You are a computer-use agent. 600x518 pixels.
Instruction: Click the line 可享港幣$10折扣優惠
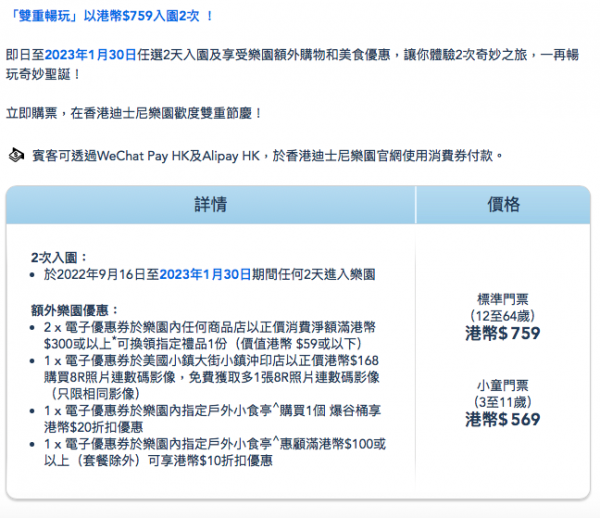pos(158,460)
